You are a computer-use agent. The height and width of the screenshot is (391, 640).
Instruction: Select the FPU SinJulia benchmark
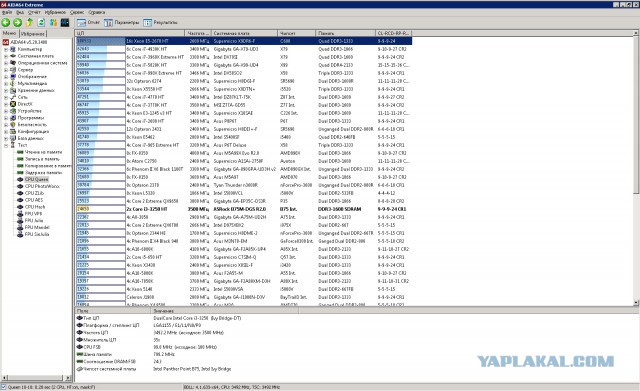[37, 234]
